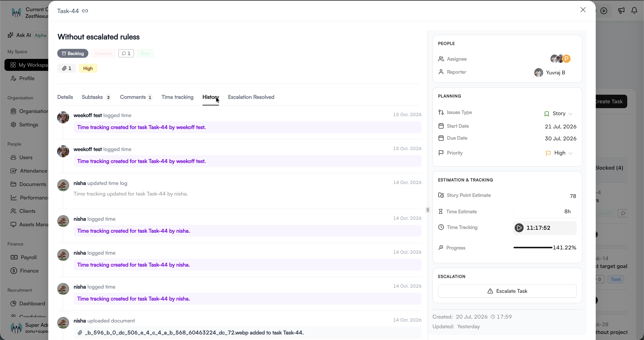Screen dimensions: 644x340
Task: Click 'Time tracking updated for task Task-44 by nisha.'
Action: tap(131, 194)
